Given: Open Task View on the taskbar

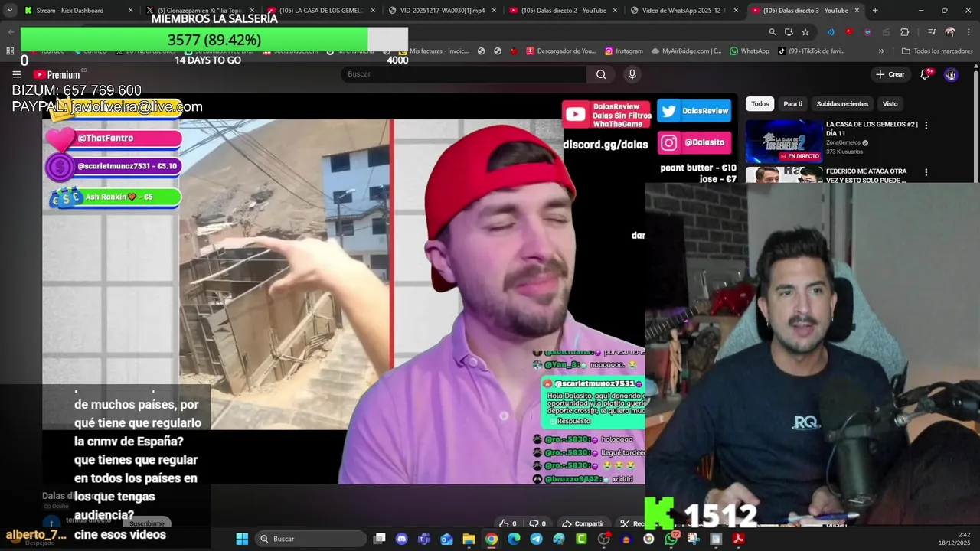Looking at the screenshot, I should (379, 539).
